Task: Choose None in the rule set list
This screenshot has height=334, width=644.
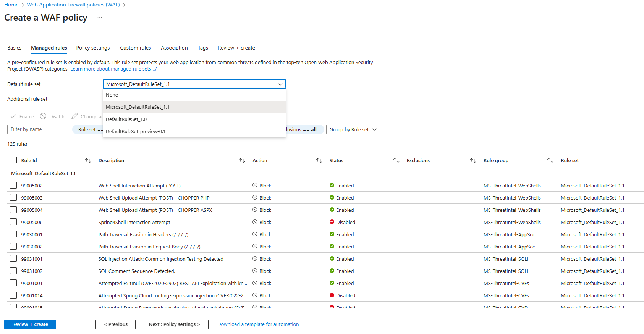Action: coord(194,95)
